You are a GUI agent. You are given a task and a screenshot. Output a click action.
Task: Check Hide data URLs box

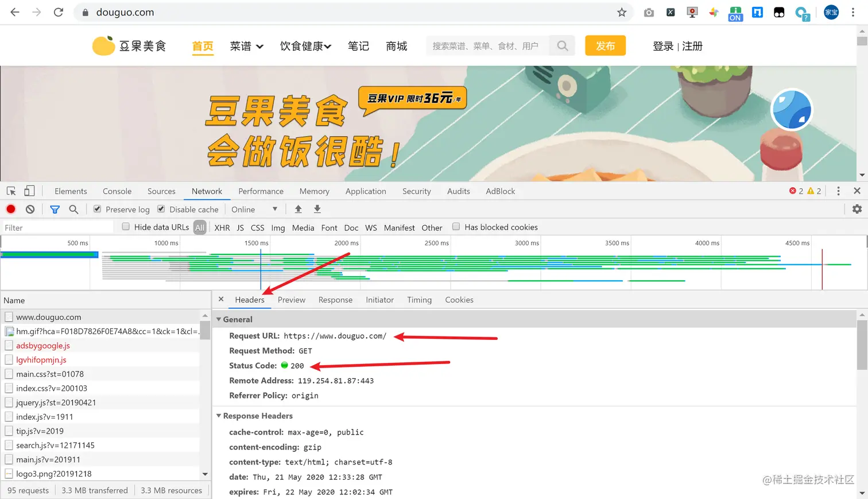pos(126,227)
